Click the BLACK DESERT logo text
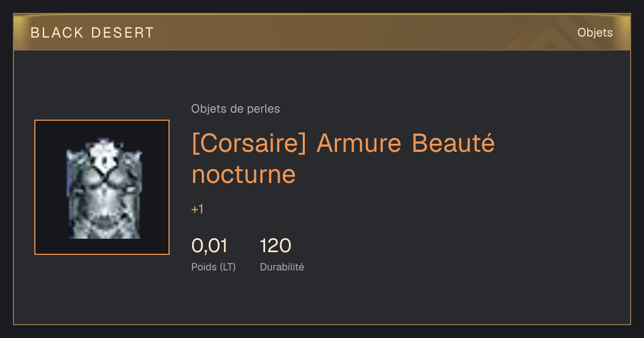The height and width of the screenshot is (338, 644). click(92, 33)
